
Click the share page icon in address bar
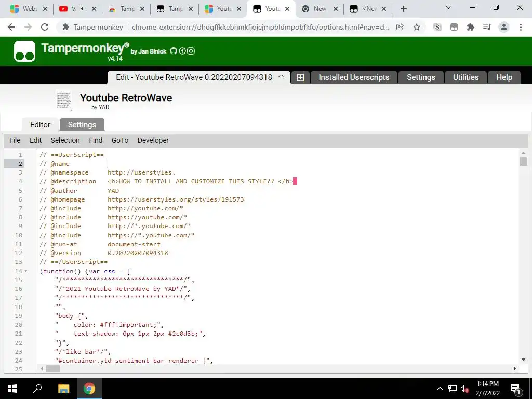click(x=400, y=27)
